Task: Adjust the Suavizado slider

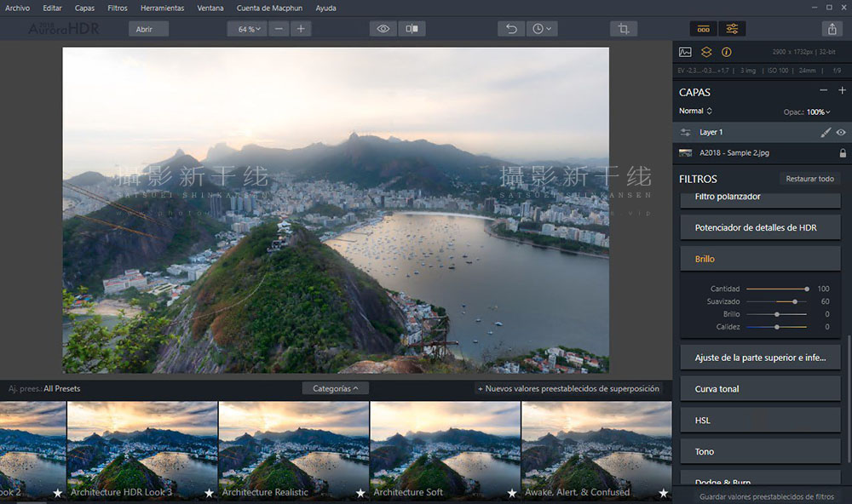Action: point(776,301)
